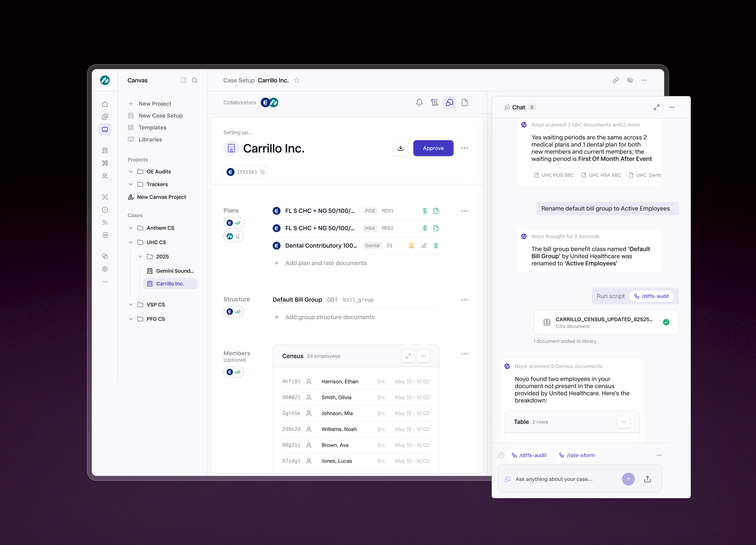Click the /rate-xform script shortcut
This screenshot has height=545, width=756.
click(577, 455)
